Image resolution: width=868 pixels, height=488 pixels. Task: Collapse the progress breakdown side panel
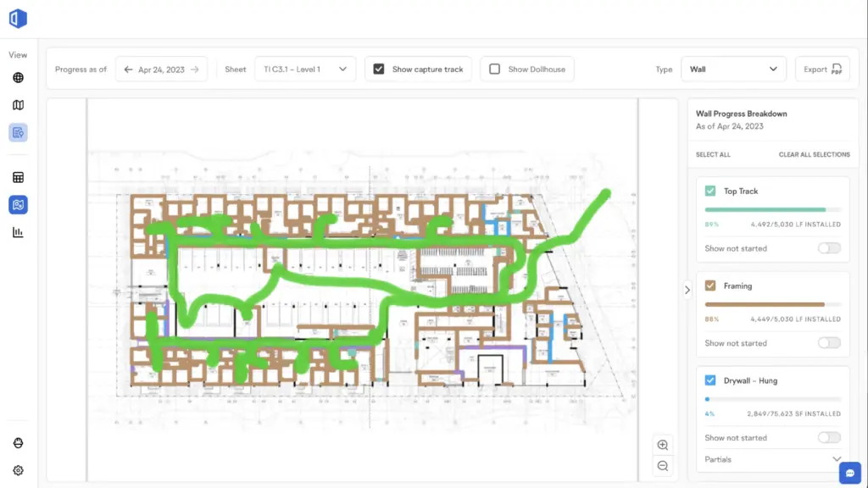[x=687, y=290]
